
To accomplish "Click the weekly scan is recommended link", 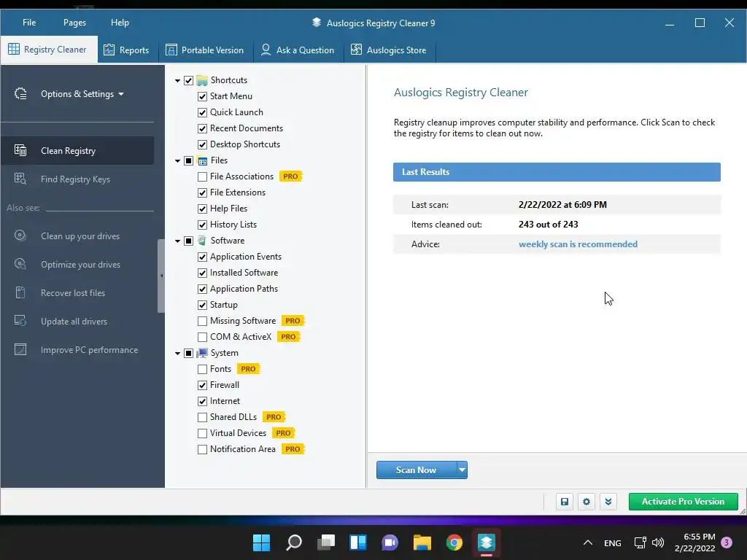I will (x=578, y=244).
